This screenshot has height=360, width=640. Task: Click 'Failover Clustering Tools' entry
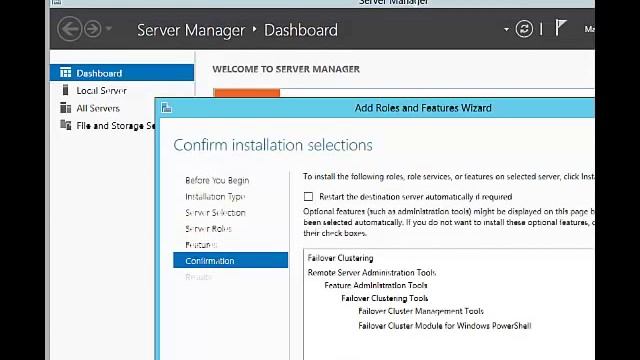tap(384, 298)
